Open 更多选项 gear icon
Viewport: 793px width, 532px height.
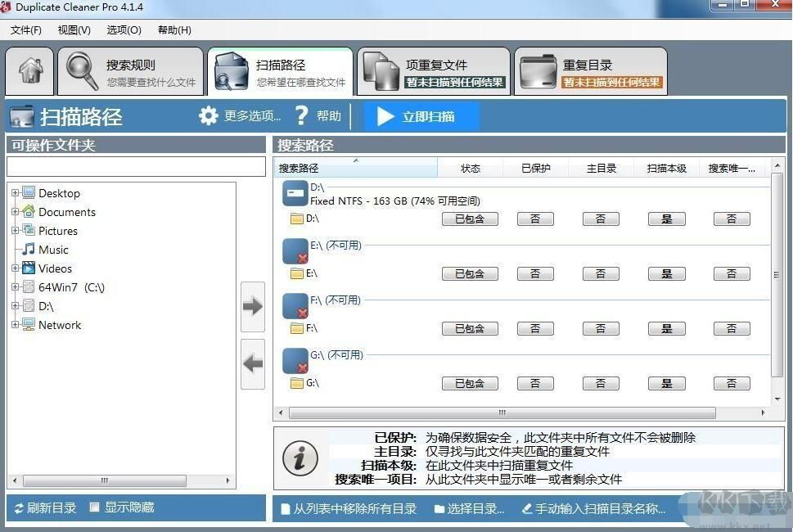click(x=209, y=115)
